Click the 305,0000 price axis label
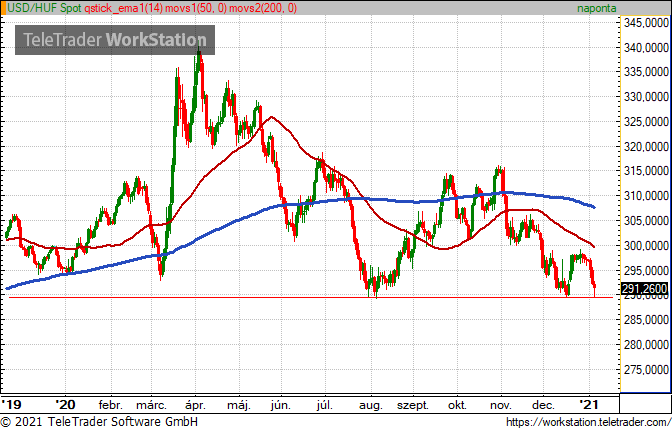The height and width of the screenshot is (431, 672). (646, 221)
